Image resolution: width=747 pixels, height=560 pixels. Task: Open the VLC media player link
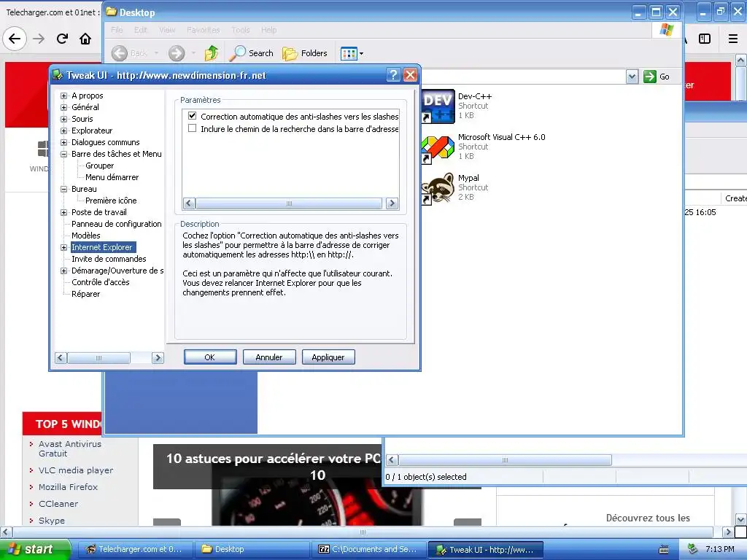point(76,470)
